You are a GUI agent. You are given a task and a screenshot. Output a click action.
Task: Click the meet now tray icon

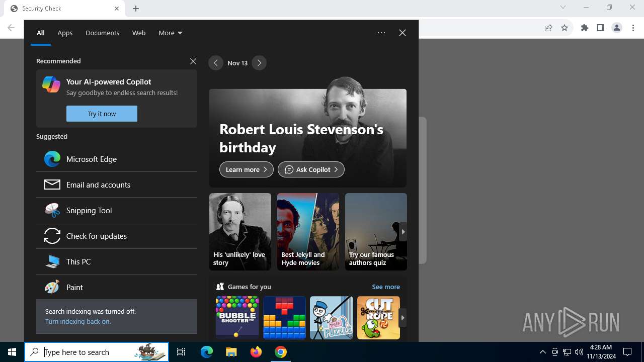click(x=555, y=352)
